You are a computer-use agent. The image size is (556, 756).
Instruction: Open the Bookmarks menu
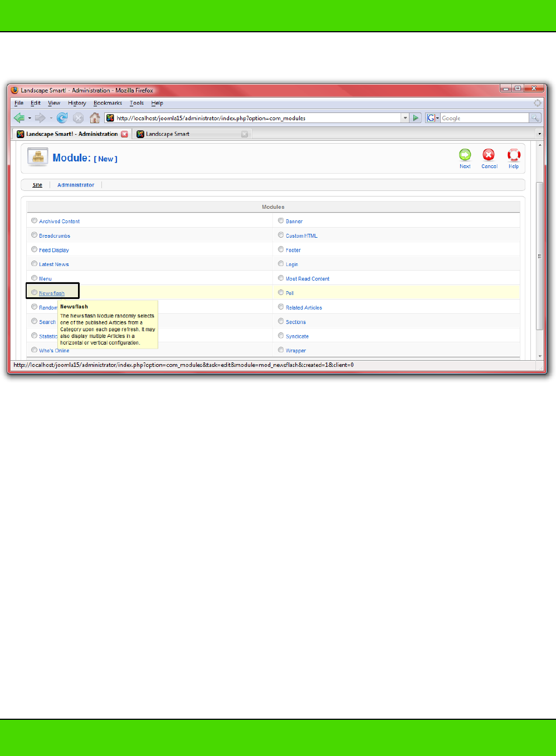pyautogui.click(x=108, y=103)
